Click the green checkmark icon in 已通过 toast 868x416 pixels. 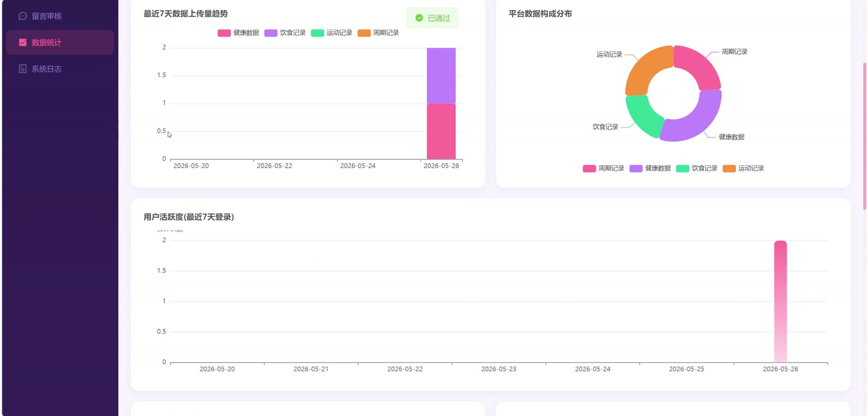tap(419, 18)
